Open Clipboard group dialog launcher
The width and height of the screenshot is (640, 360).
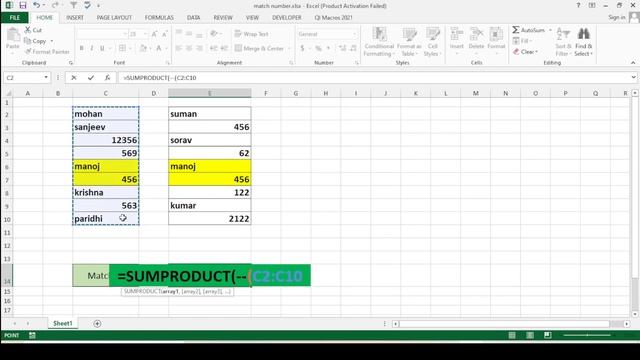(71, 63)
